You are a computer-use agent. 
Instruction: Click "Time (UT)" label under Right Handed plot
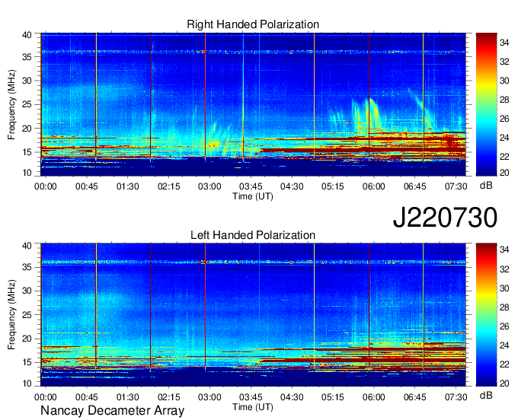[253, 196]
